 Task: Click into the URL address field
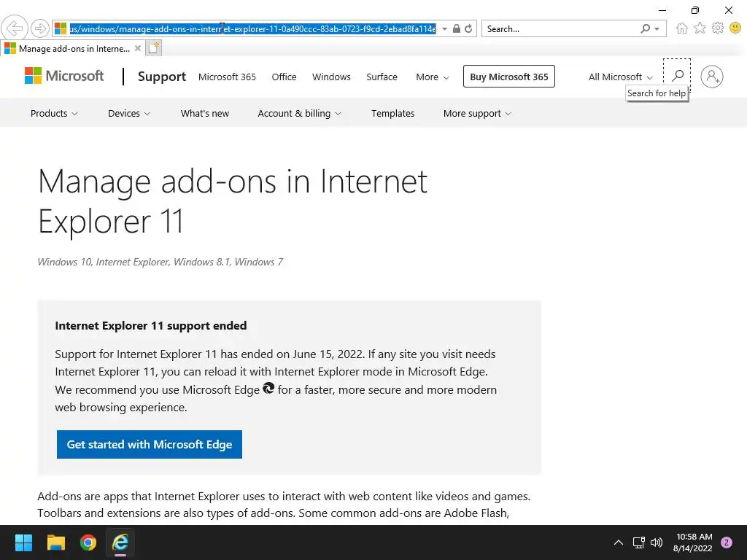[x=252, y=28]
